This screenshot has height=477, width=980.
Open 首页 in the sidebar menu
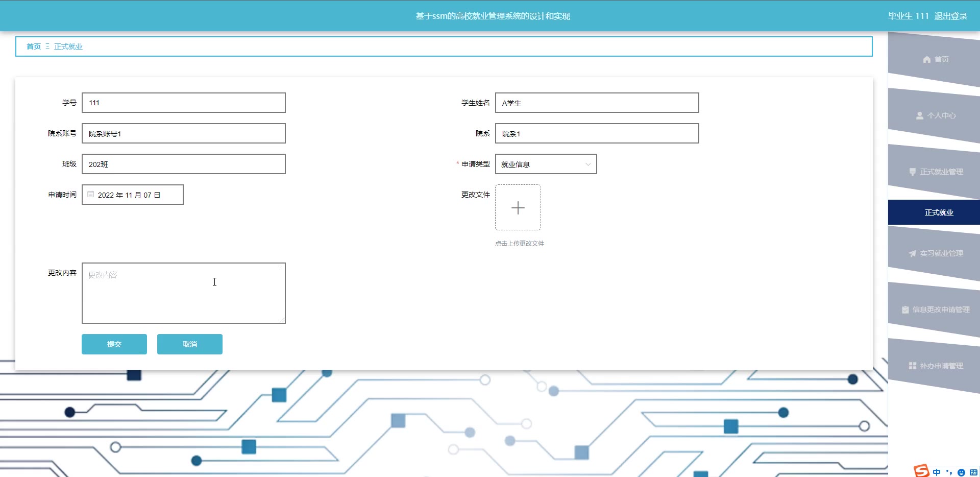[934, 59]
